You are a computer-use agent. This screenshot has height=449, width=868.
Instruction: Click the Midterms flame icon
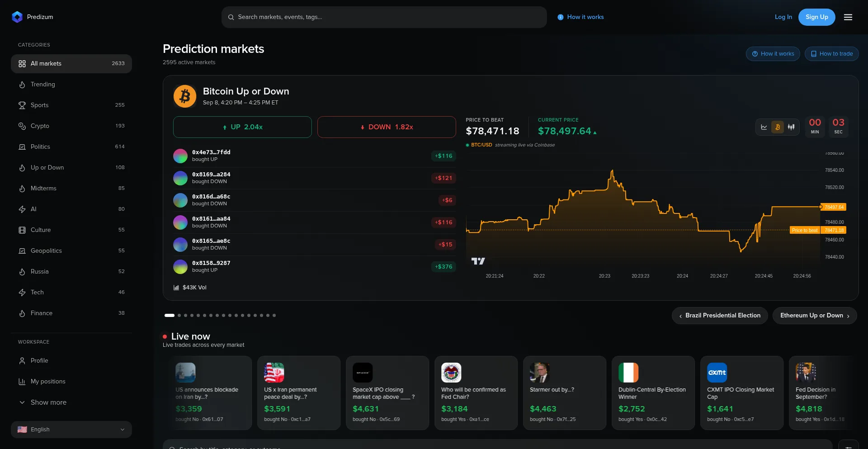point(22,189)
